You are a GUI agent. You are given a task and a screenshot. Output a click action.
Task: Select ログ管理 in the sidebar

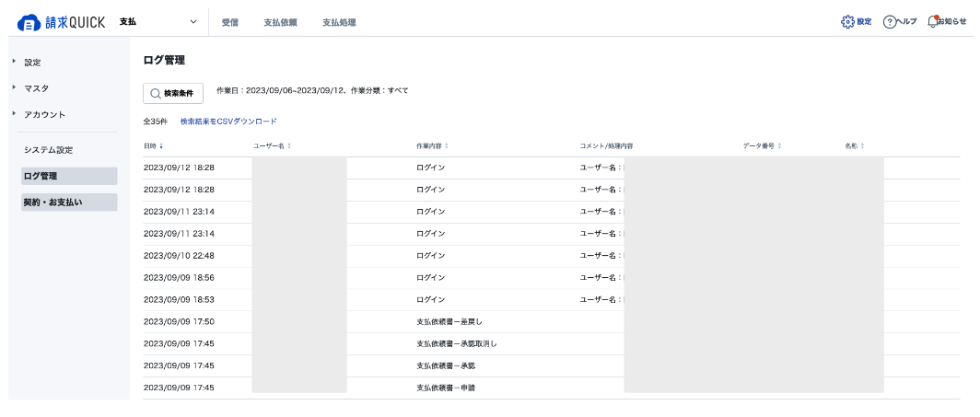point(69,176)
